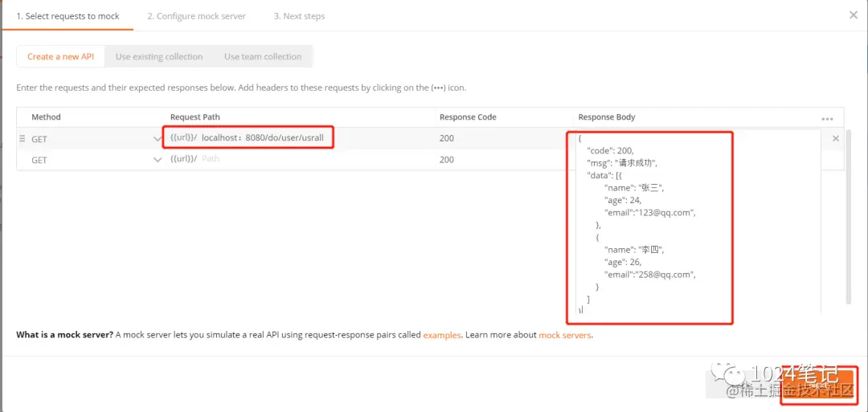Go to Next steps tab
Viewport: 868px width, 412px height.
coord(299,16)
